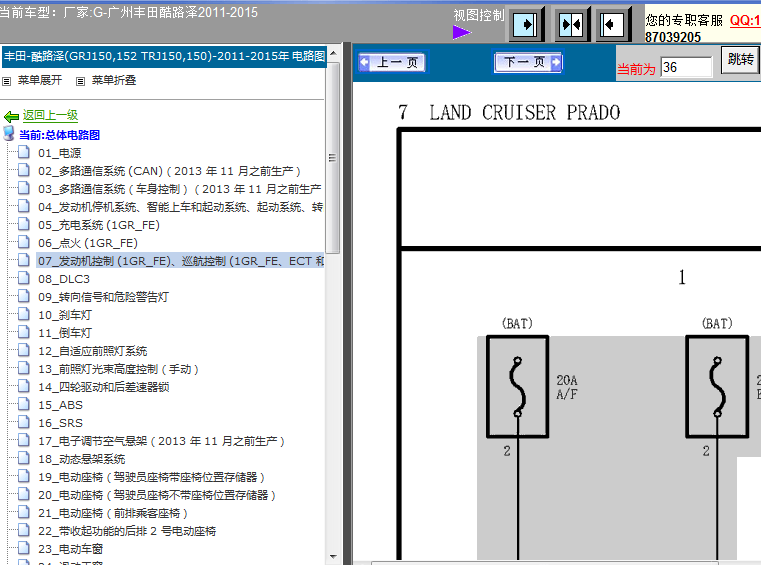The height and width of the screenshot is (565, 761).
Task: Focus the current page number field
Action: (686, 67)
